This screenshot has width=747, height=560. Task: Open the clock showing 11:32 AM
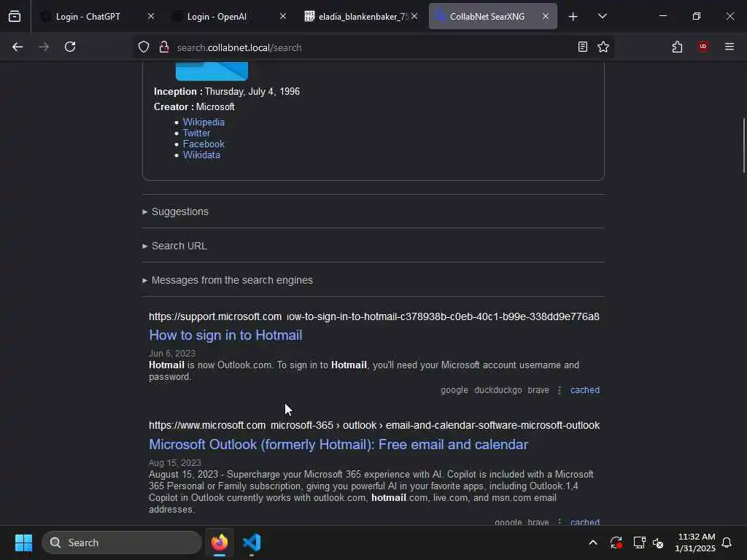[x=695, y=542]
